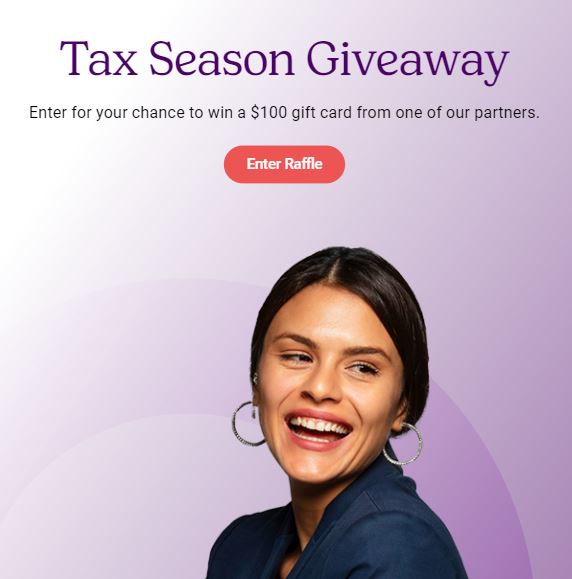This screenshot has width=572, height=579.
Task: Click the hoop earring near her blazer collar
Action: pos(404,444)
